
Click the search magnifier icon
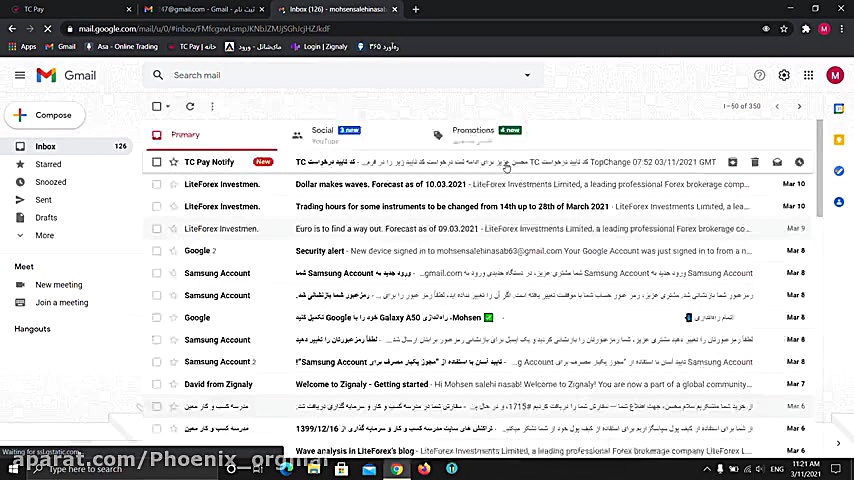click(158, 75)
